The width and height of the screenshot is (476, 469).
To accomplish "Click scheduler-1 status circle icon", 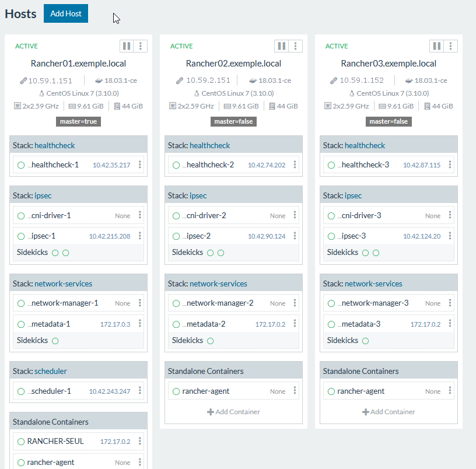I will click(x=21, y=391).
